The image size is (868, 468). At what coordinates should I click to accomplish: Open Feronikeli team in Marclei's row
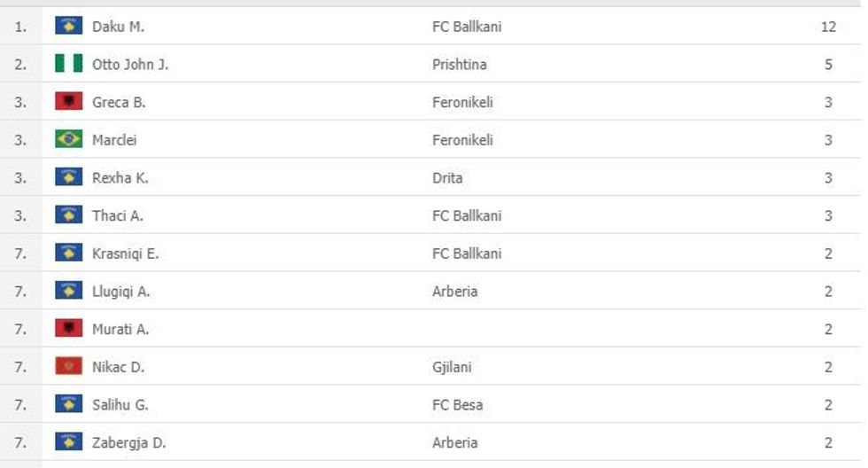462,140
